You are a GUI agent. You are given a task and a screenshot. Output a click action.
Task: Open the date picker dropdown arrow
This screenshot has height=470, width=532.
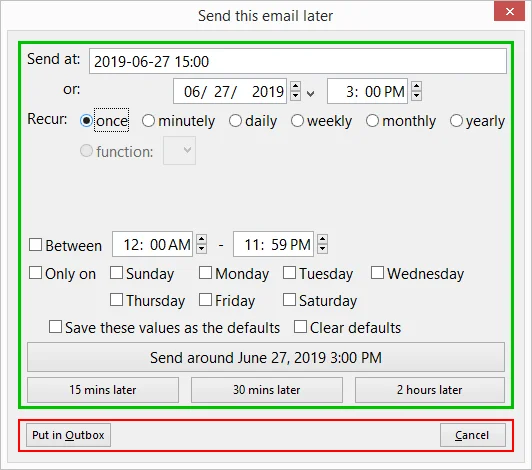pos(310,93)
